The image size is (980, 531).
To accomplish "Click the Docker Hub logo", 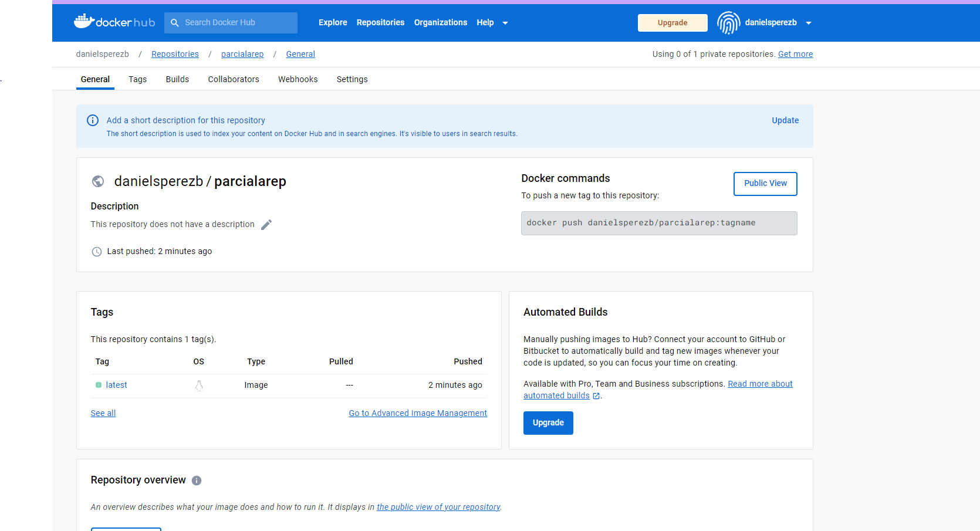I will [x=114, y=22].
